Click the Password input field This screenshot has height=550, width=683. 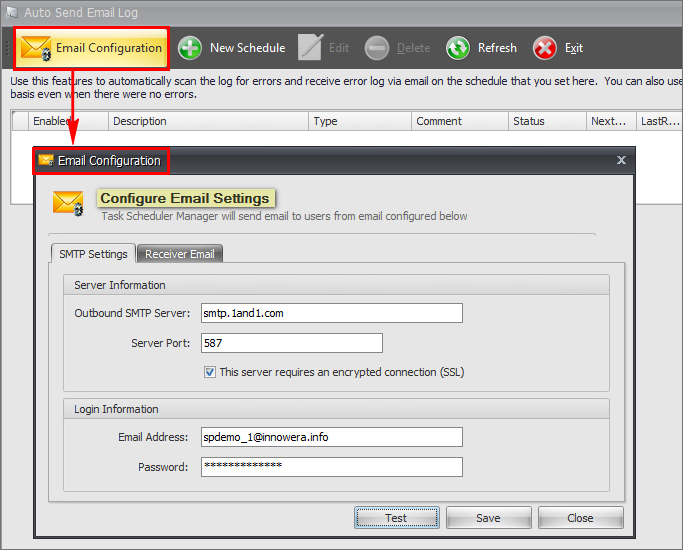click(331, 467)
